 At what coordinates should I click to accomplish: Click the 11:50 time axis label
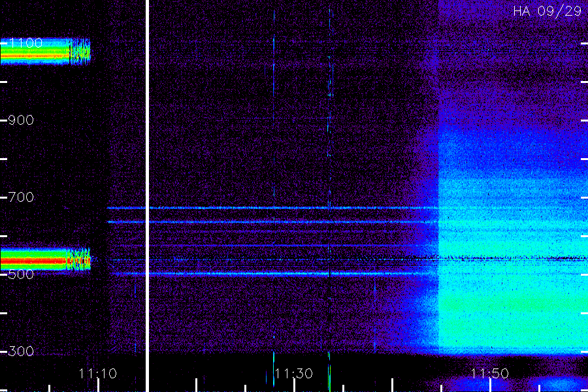[x=489, y=374]
